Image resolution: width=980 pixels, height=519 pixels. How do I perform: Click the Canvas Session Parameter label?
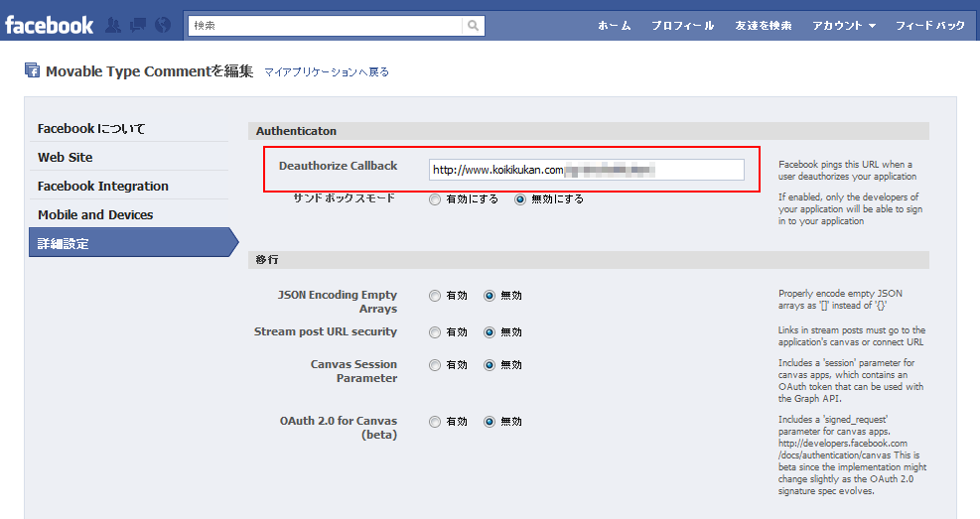click(x=353, y=371)
